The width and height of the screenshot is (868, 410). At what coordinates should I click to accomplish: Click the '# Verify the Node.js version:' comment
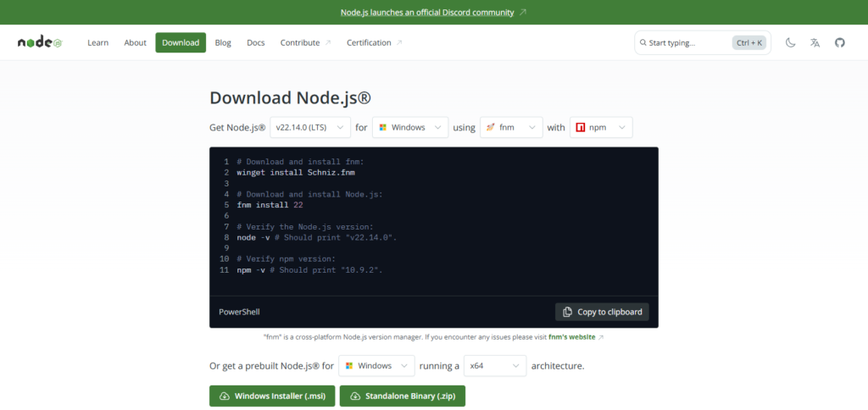[x=305, y=227]
